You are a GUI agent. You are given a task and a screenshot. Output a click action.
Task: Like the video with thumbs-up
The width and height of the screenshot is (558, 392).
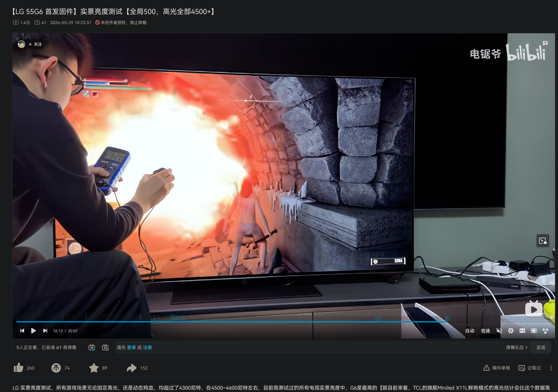[19, 368]
